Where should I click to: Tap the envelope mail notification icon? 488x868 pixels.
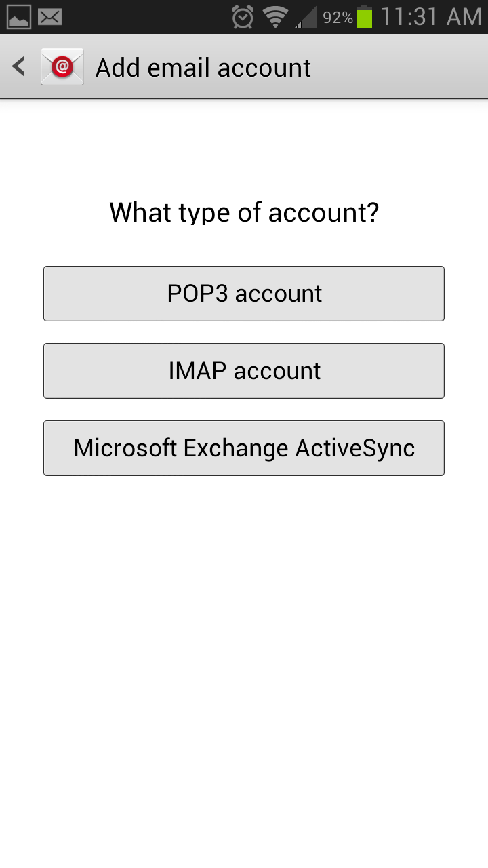pos(50,17)
